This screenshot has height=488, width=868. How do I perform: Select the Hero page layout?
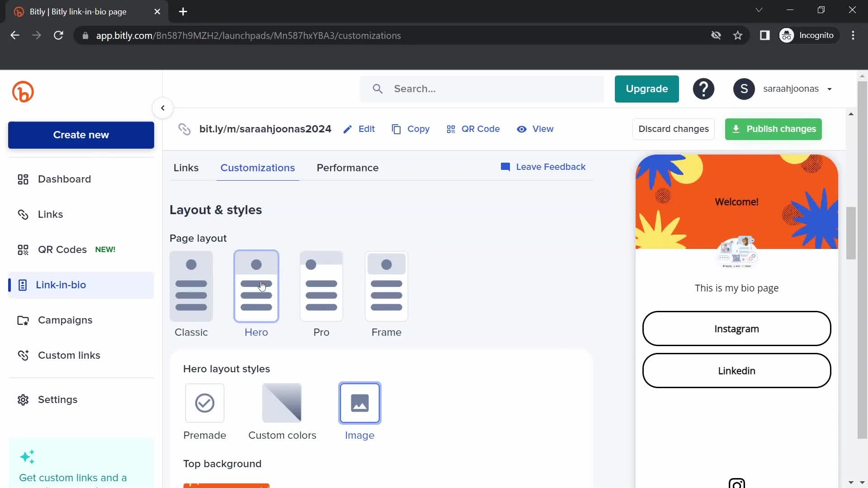[x=256, y=286]
